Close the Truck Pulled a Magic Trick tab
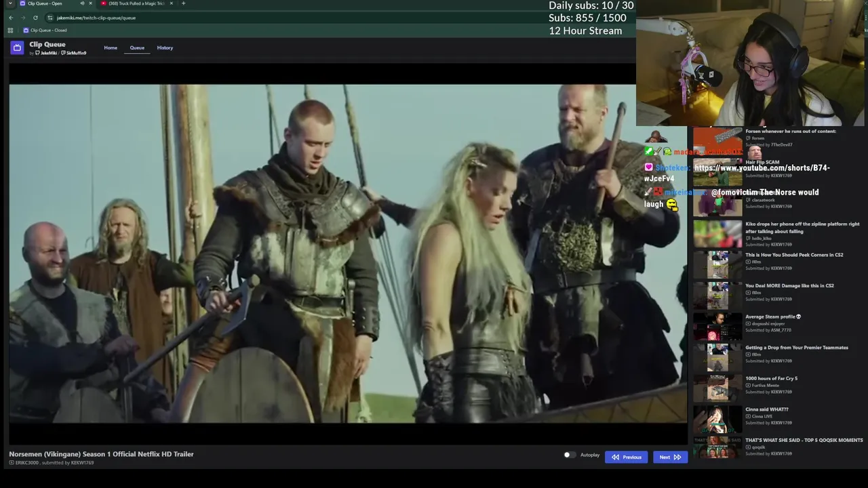 pos(171,3)
